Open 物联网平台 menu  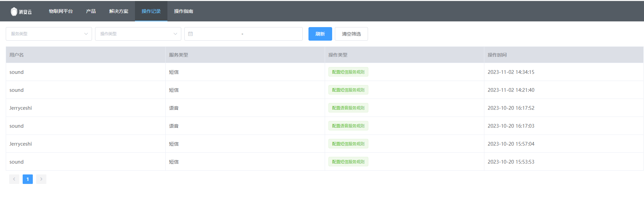coord(61,11)
